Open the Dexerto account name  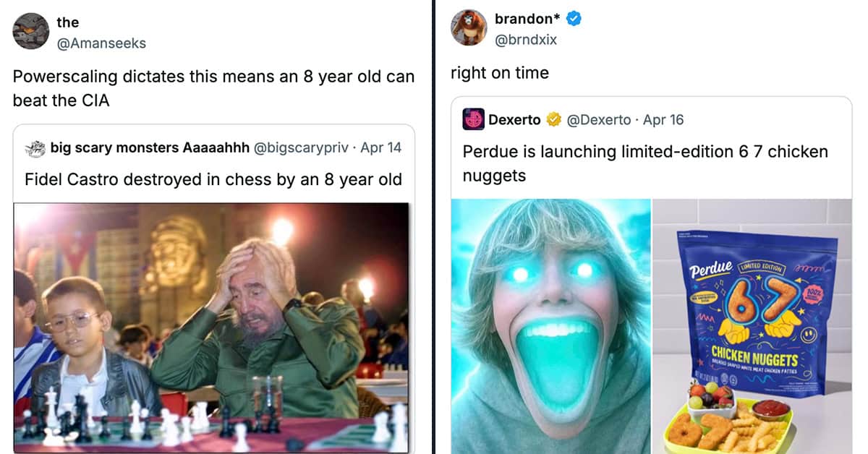tap(514, 120)
